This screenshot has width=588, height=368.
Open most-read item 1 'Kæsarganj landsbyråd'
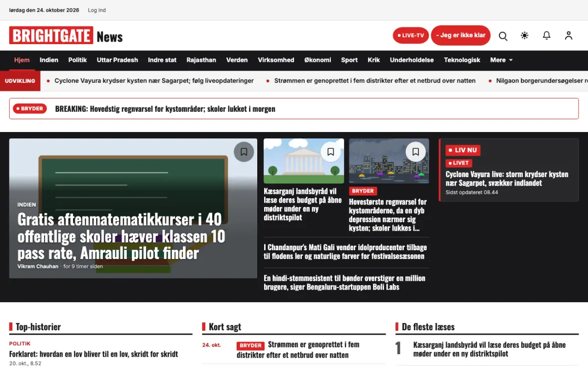(x=490, y=350)
